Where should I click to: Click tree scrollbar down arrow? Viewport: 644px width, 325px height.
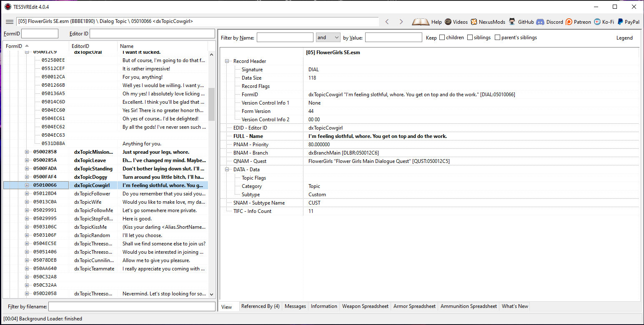(211, 294)
